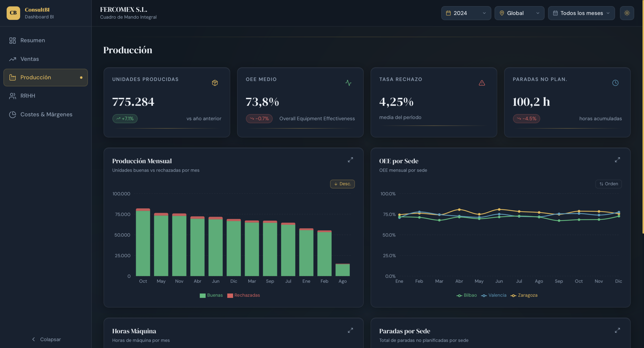Click the cube icon on Unidades Producidas
The height and width of the screenshot is (348, 644).
[x=215, y=83]
